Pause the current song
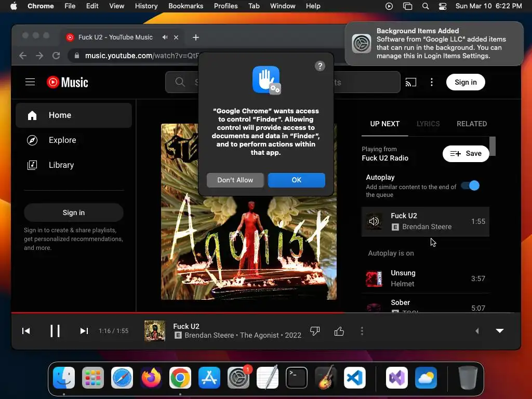This screenshot has width=532, height=399. [55, 331]
